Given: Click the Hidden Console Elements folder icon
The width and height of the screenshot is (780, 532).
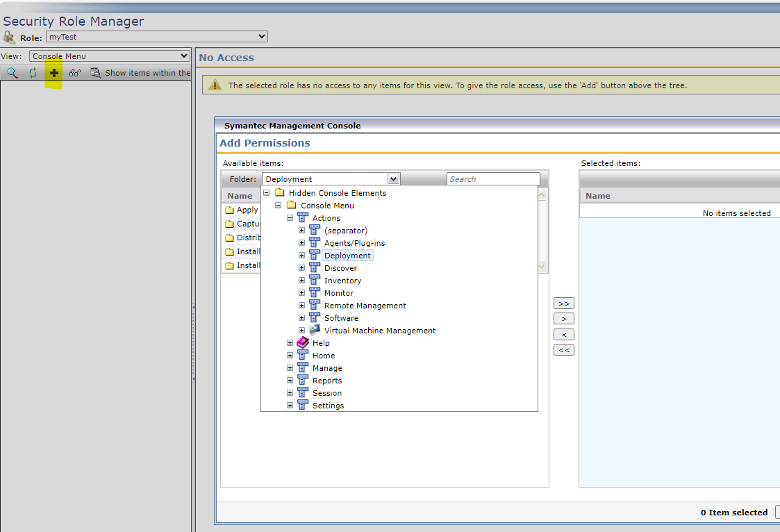Looking at the screenshot, I should pos(279,193).
